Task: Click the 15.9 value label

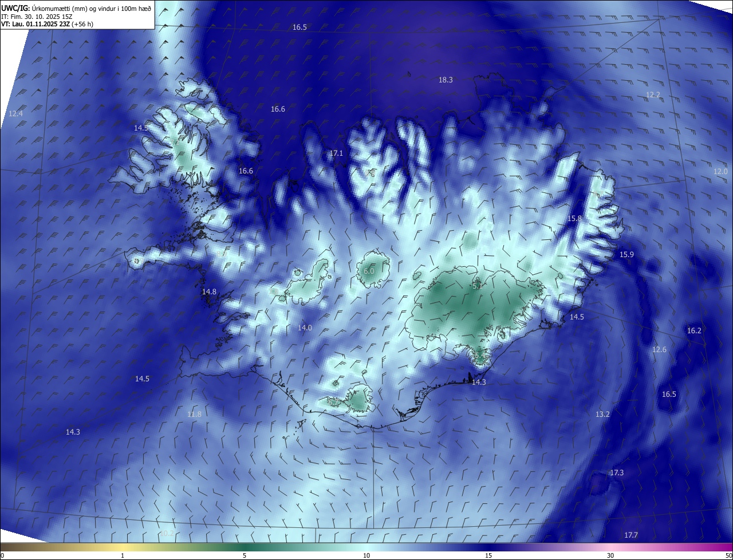Action: (x=626, y=255)
